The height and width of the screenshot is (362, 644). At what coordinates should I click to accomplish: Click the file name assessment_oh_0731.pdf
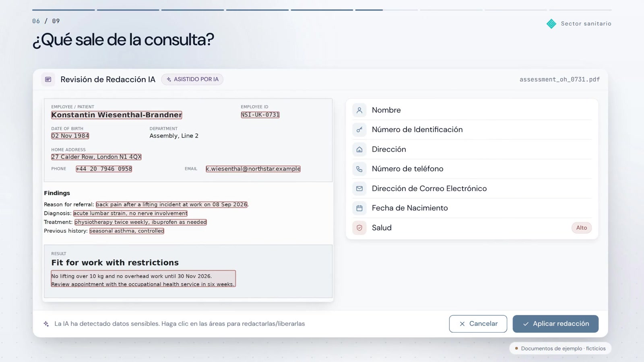(x=559, y=80)
